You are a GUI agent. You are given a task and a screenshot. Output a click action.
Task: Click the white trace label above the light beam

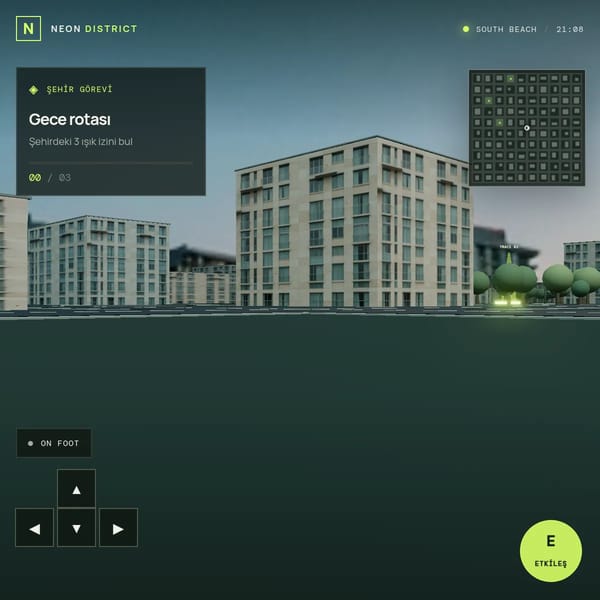click(509, 247)
